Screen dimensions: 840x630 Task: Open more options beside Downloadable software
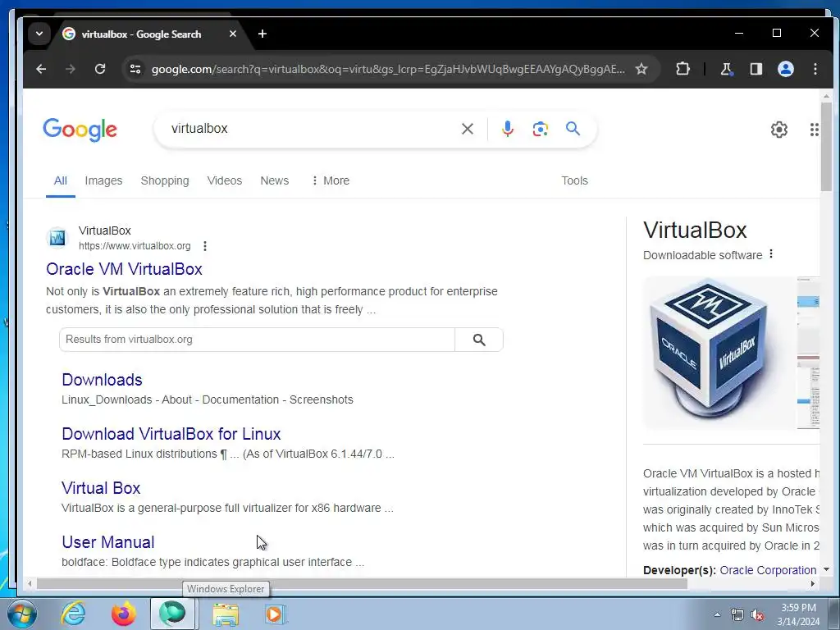771,254
